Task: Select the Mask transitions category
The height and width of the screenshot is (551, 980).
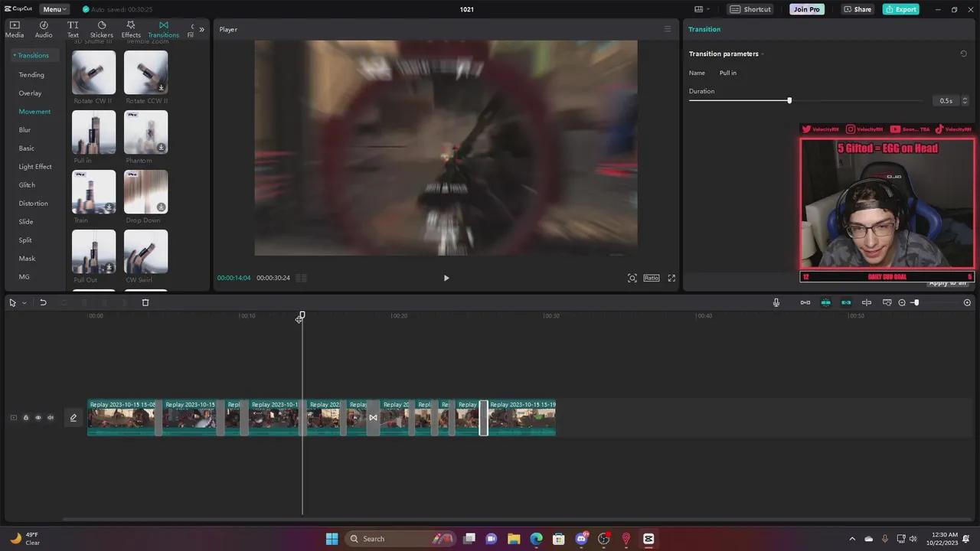Action: 27,259
